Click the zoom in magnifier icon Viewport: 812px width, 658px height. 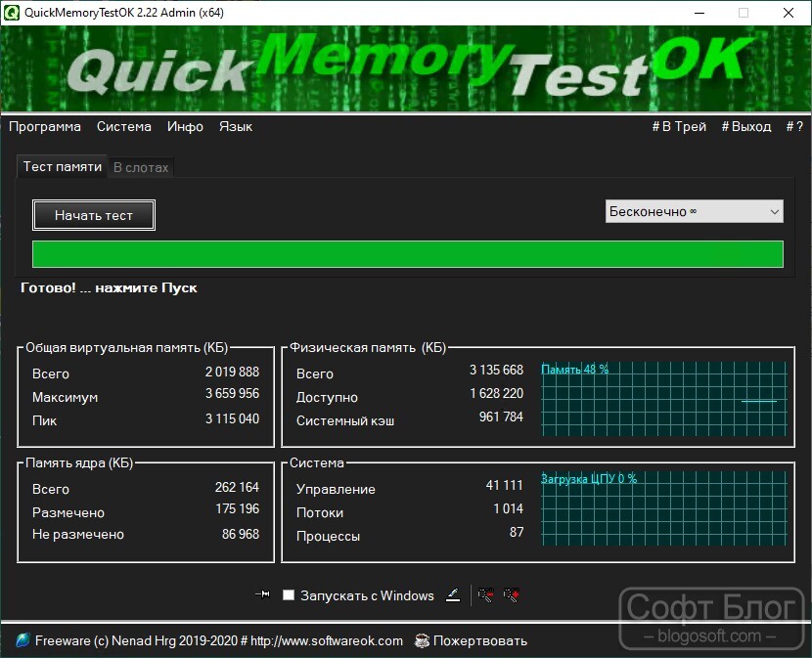[511, 595]
